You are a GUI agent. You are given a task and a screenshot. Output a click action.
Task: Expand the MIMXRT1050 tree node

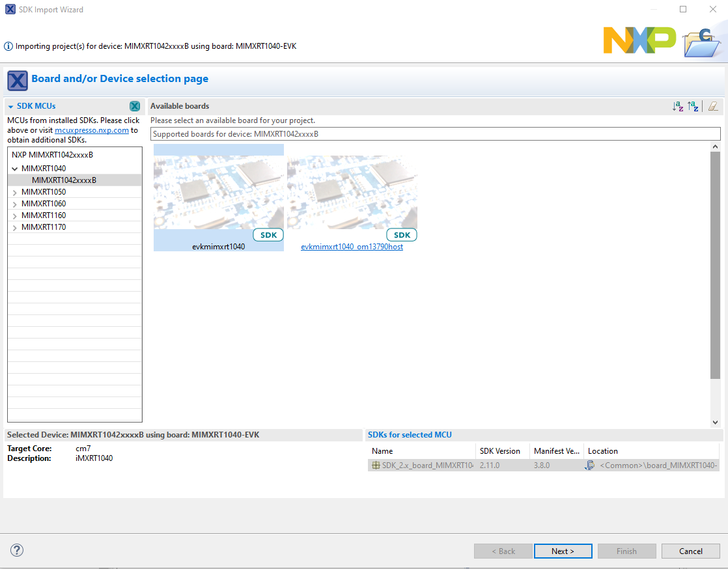tap(14, 192)
